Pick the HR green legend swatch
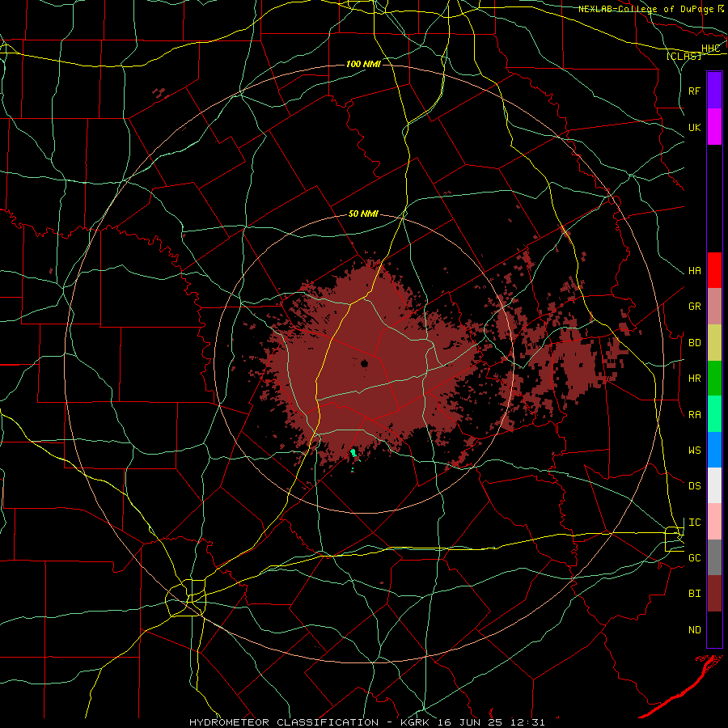728x728 pixels. [x=714, y=379]
